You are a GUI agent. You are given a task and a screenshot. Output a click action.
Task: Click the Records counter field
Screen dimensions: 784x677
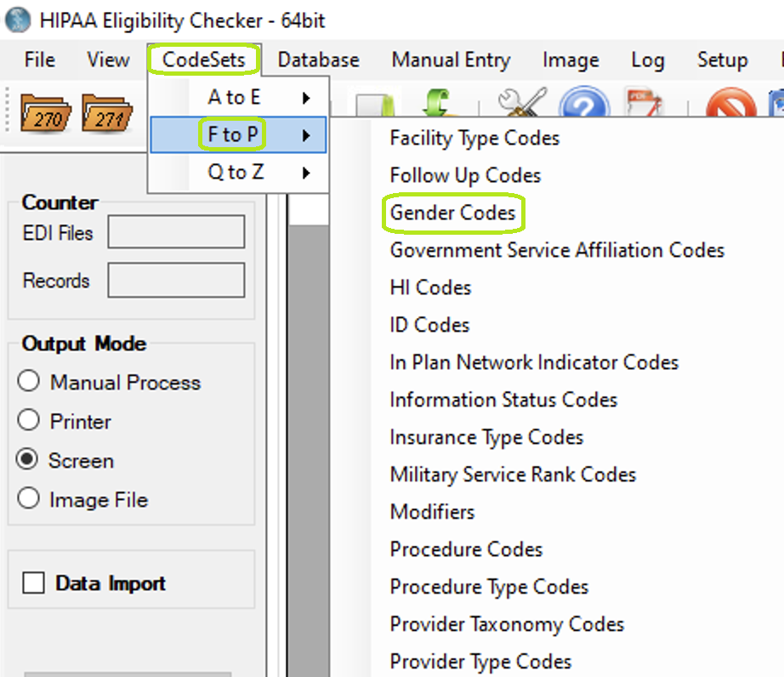(177, 281)
